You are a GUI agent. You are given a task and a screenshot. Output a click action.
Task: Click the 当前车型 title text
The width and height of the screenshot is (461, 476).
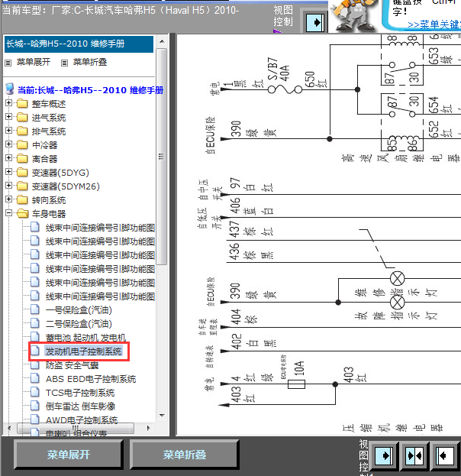[x=121, y=11]
